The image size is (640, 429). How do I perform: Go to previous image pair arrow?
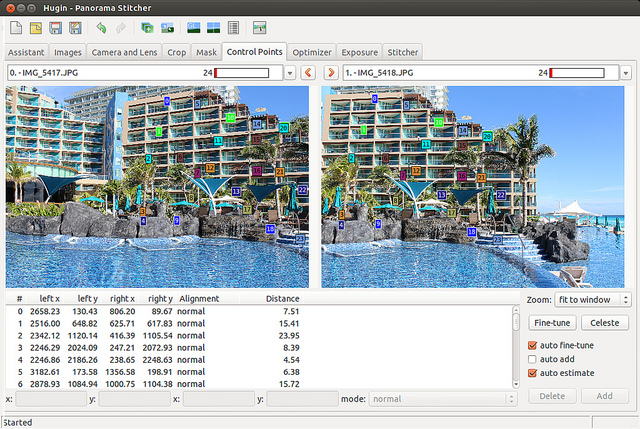point(308,73)
